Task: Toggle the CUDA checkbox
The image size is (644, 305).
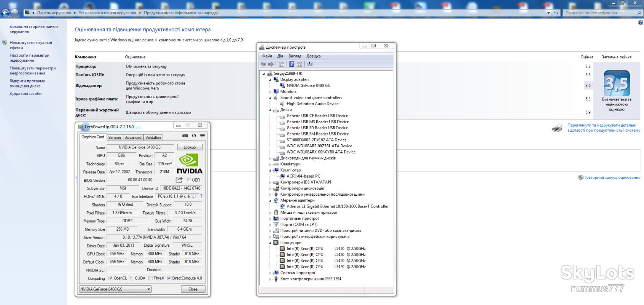Action: coord(132,278)
